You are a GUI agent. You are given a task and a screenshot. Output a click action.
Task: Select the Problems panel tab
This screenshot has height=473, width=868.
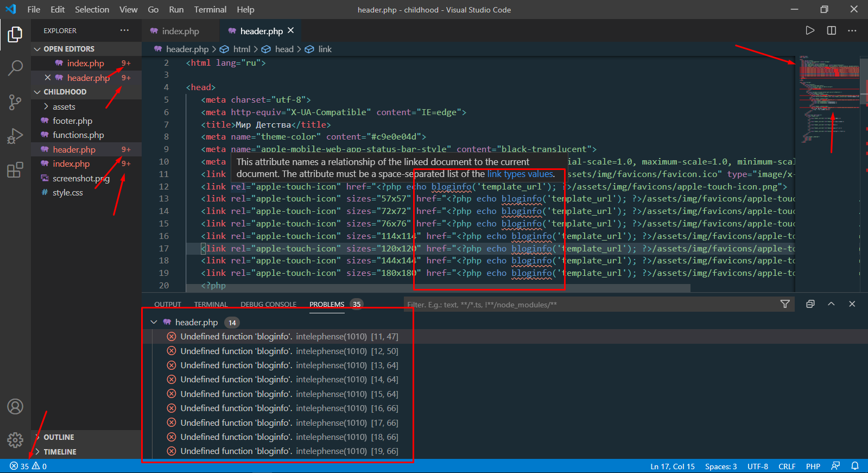pos(327,304)
